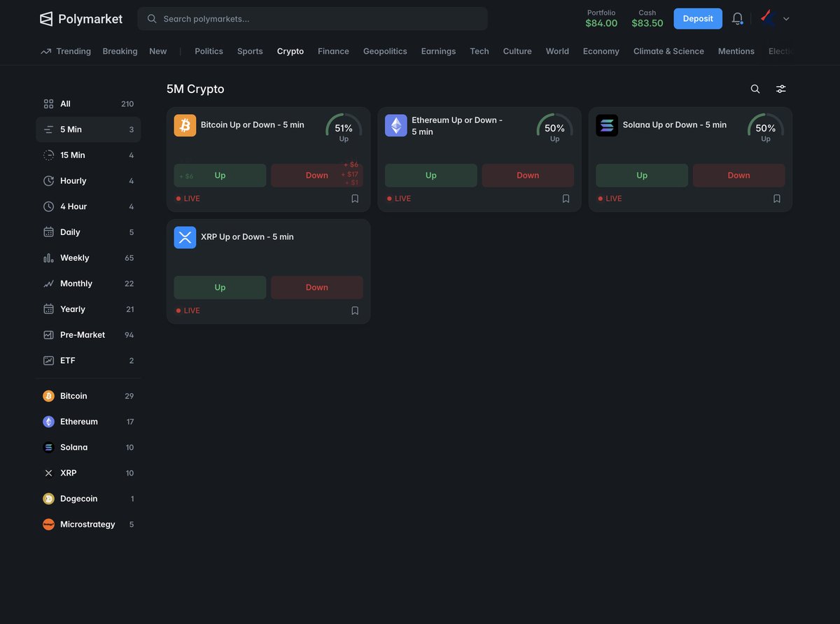Open the Breaking tab
The image size is (840, 624).
(x=120, y=51)
